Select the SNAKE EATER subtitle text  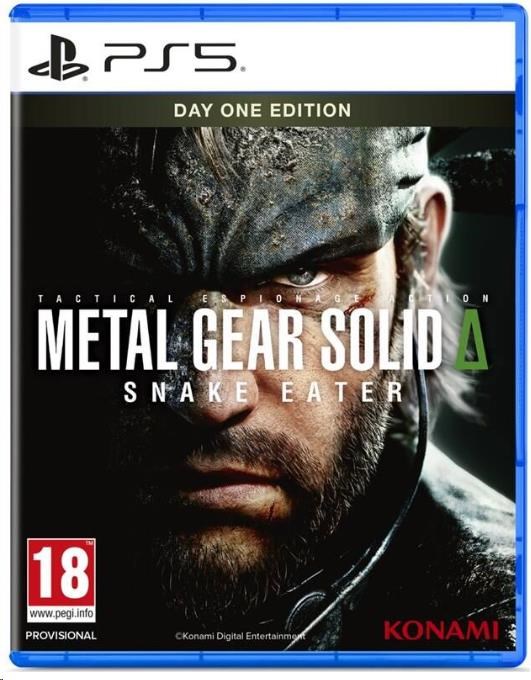coord(264,392)
